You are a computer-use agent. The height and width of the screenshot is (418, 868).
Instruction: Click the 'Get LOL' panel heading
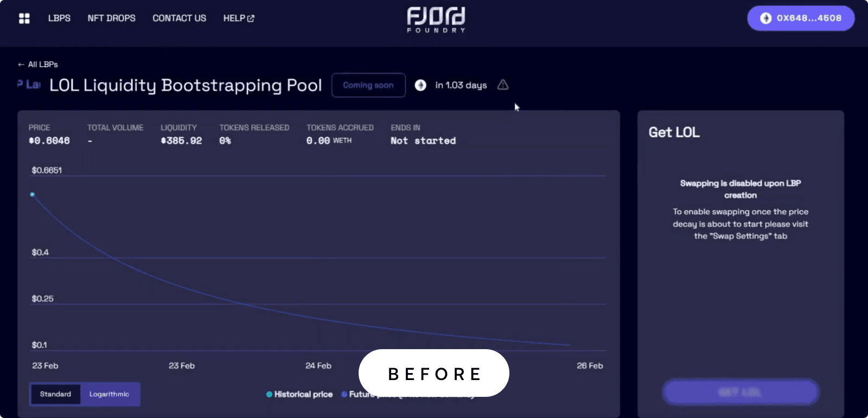tap(674, 132)
